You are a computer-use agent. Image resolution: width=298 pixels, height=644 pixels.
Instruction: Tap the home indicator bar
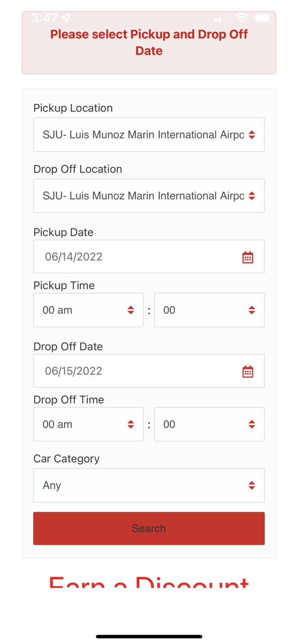149,636
